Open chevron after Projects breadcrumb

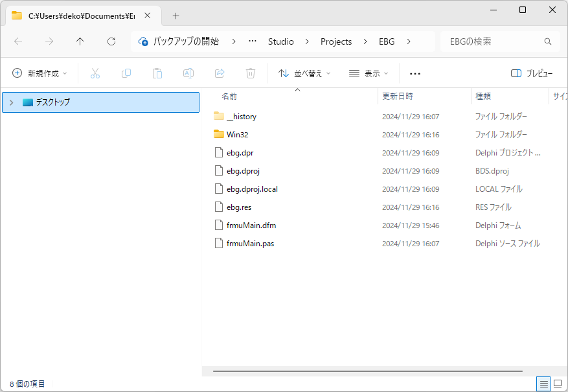point(365,41)
